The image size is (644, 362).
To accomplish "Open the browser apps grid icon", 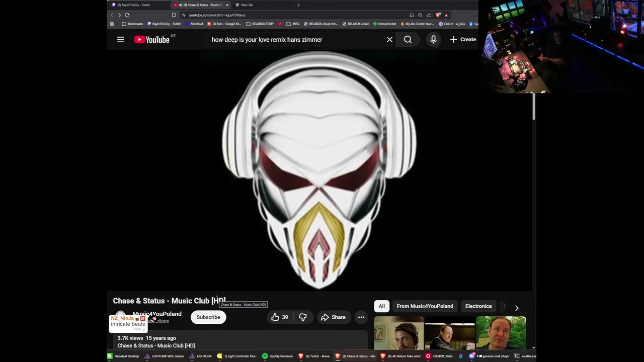I will 112,24.
